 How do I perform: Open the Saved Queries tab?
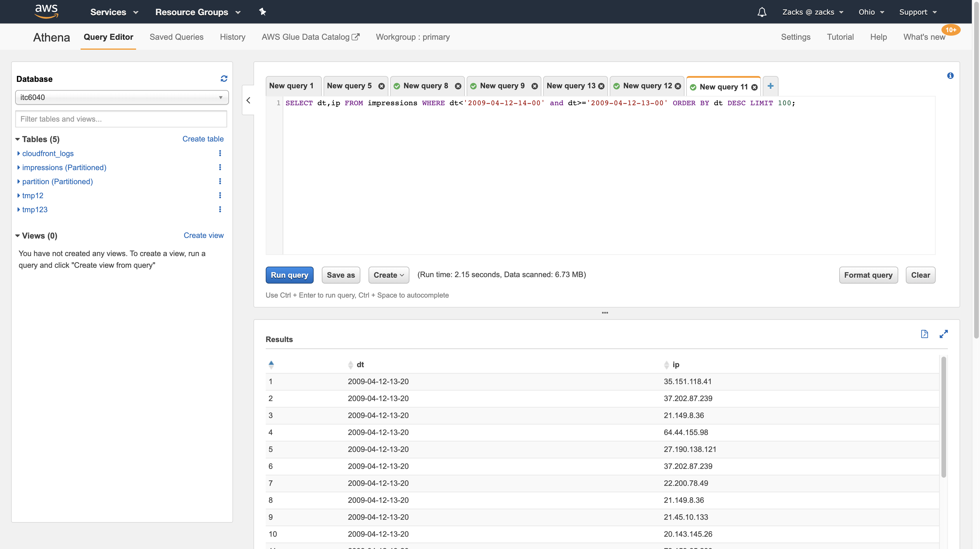coord(176,37)
